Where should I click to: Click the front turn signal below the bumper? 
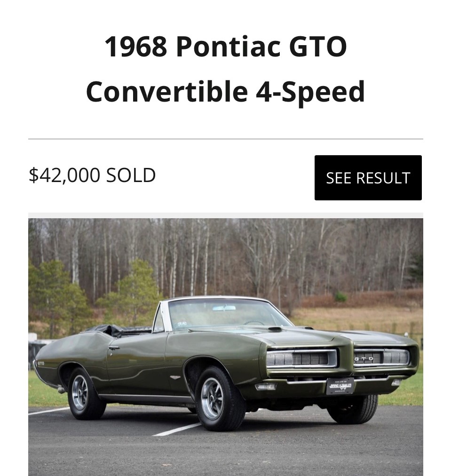tap(266, 386)
